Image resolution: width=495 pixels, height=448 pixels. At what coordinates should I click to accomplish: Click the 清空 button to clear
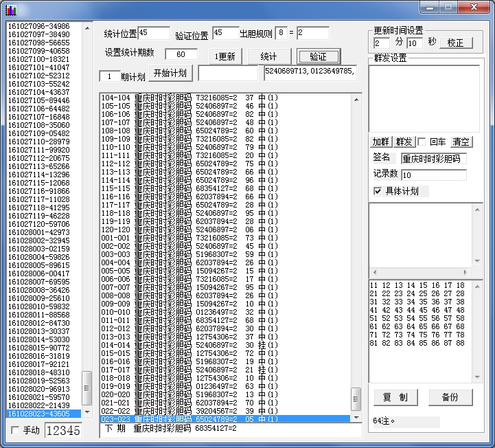(x=461, y=142)
